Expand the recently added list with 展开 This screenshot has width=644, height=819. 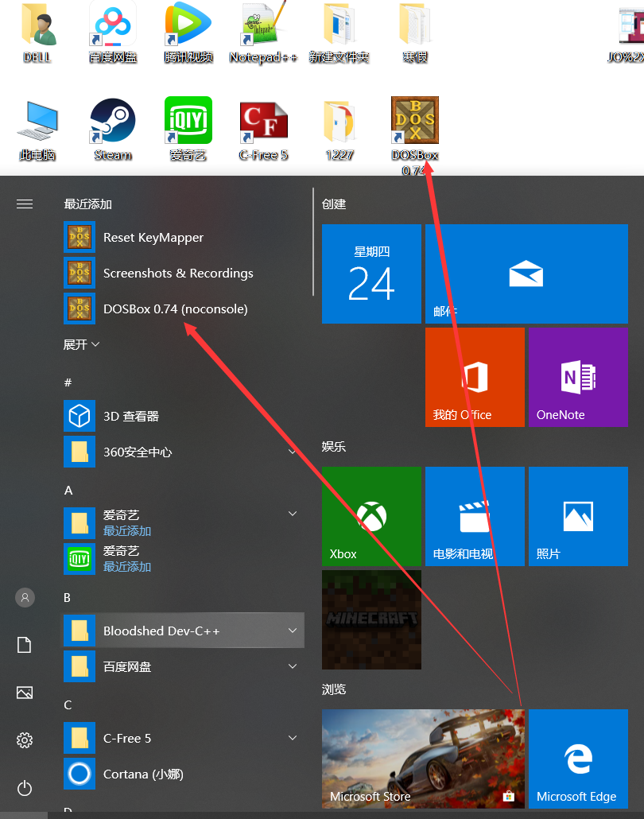[x=81, y=345]
